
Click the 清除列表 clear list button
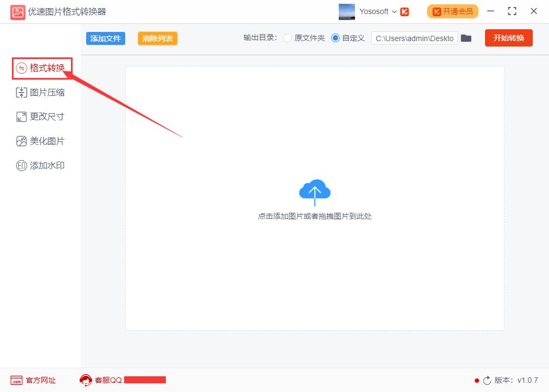tap(157, 38)
